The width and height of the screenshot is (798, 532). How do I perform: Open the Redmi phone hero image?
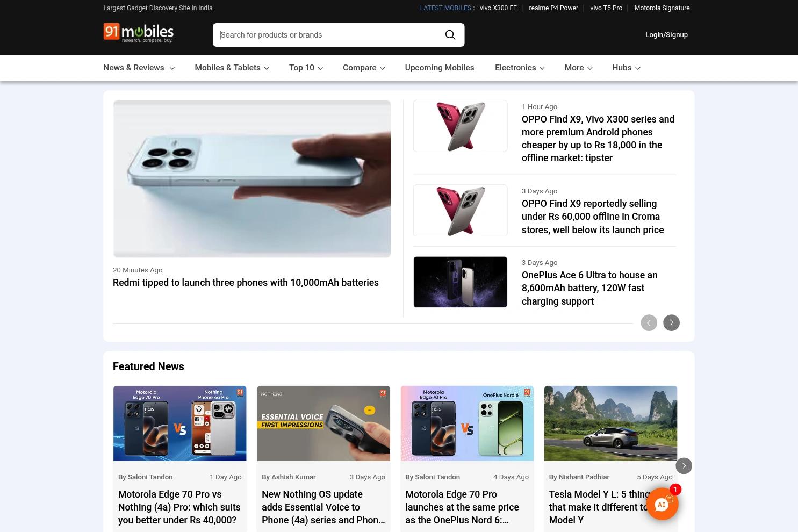pyautogui.click(x=251, y=179)
